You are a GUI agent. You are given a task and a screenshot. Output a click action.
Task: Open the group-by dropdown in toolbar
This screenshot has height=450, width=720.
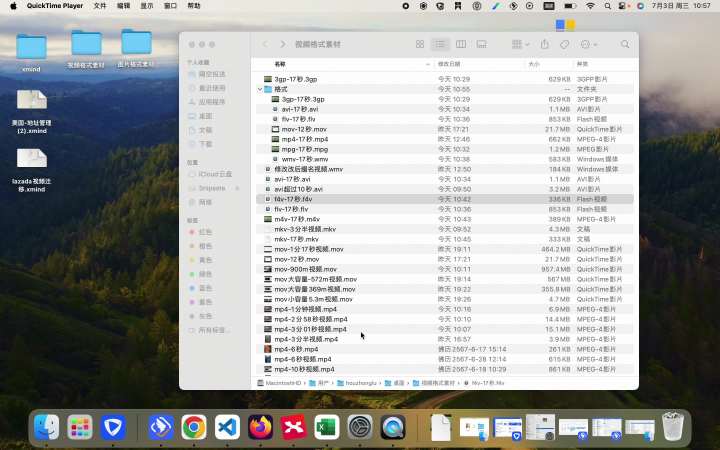point(521,44)
